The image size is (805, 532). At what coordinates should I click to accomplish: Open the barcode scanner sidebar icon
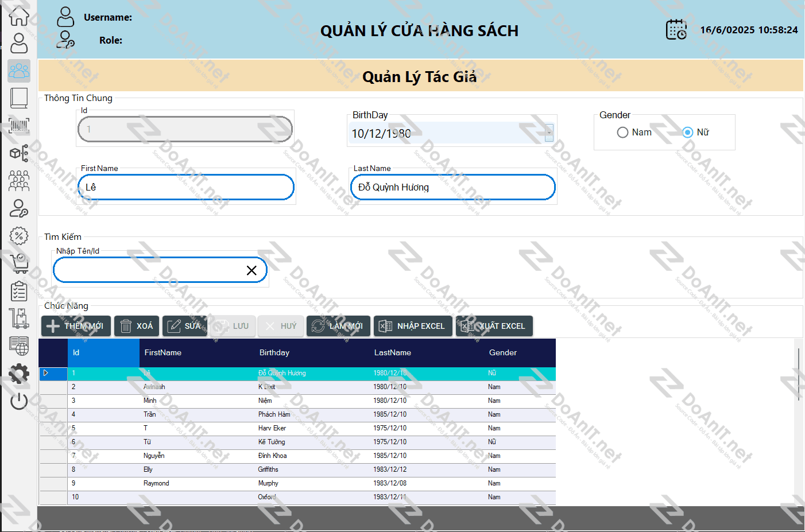click(19, 126)
